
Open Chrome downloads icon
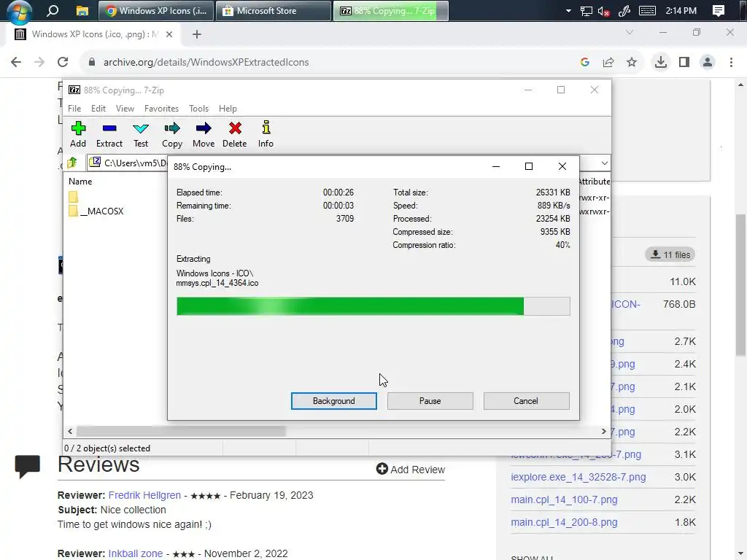(661, 63)
